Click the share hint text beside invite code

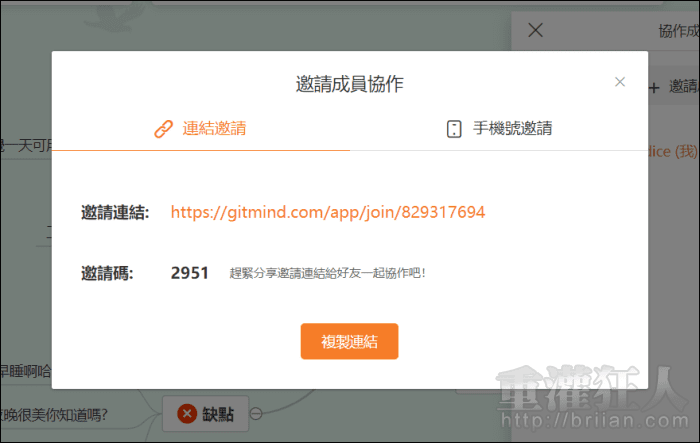pyautogui.click(x=327, y=272)
